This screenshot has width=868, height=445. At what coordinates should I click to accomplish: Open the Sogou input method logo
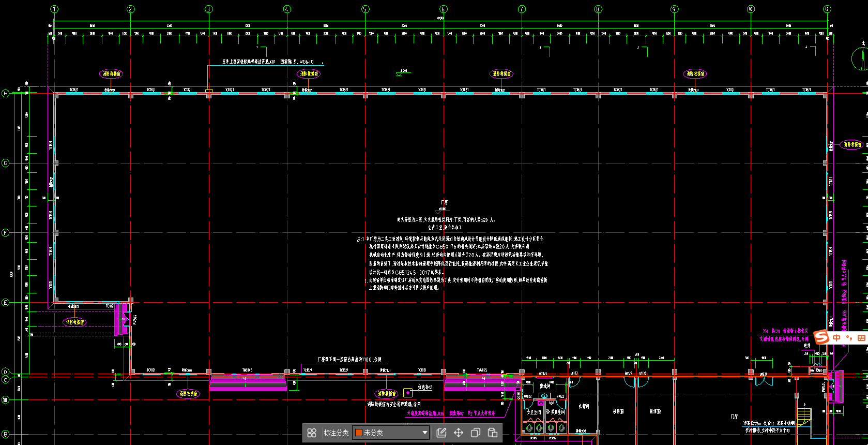(x=821, y=337)
